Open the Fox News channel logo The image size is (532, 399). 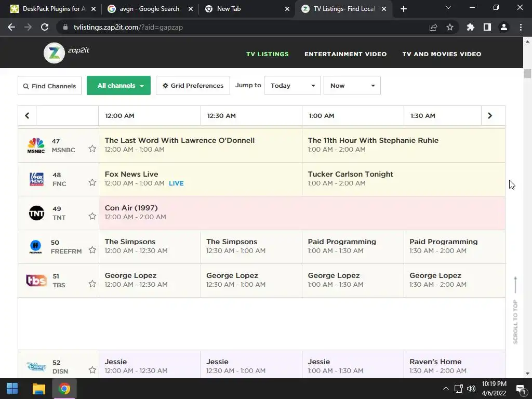[36, 179]
